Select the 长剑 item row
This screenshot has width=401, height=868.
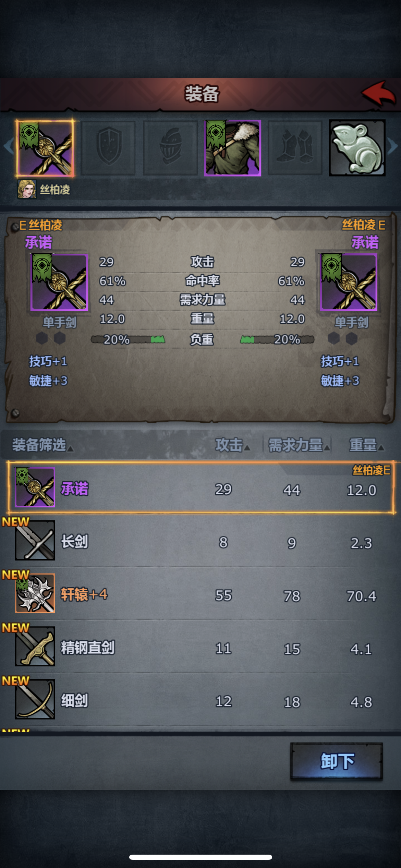[x=200, y=541]
